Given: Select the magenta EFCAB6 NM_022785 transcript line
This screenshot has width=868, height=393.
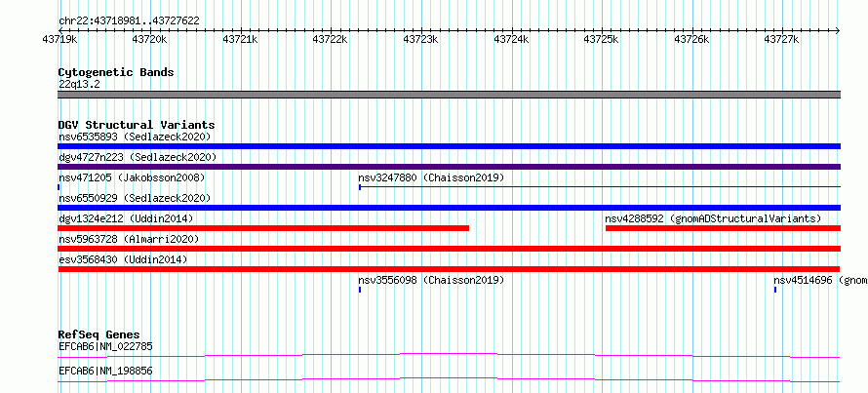Looking at the screenshot, I should pos(449,355).
